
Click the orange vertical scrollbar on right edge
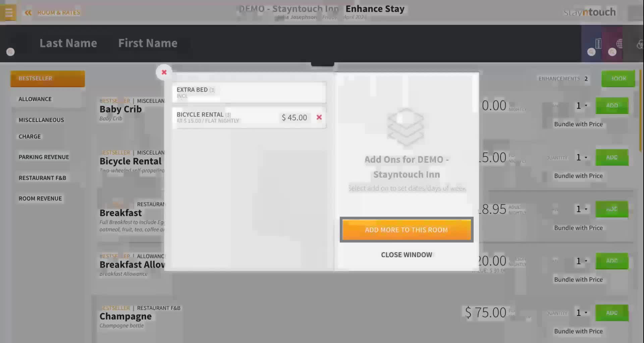pyautogui.click(x=640, y=111)
